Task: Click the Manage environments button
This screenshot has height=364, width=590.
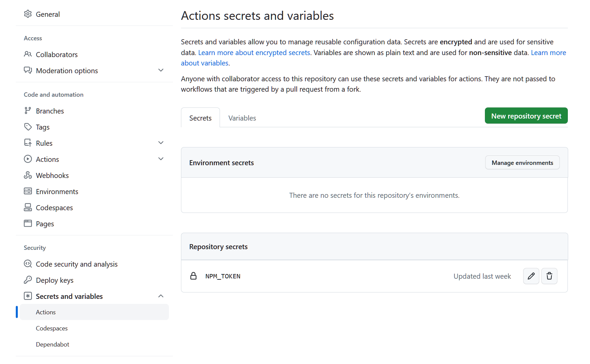Action: pos(522,163)
